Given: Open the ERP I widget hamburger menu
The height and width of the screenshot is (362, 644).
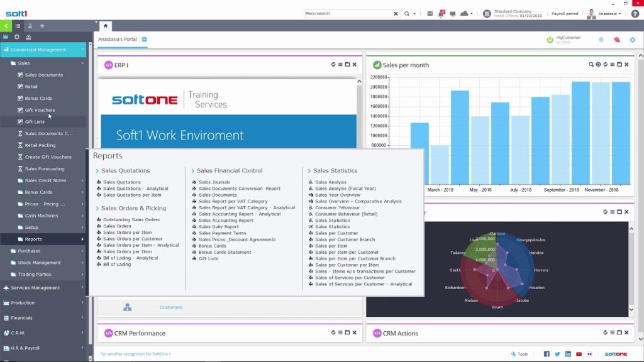Looking at the screenshot, I should [340, 65].
